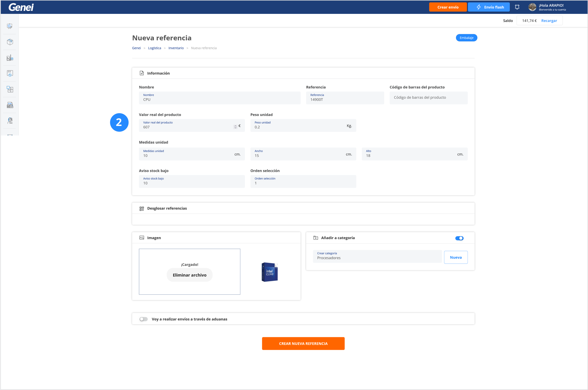The image size is (588, 390).
Task: Click Crear nueva referencia button
Action: pyautogui.click(x=303, y=344)
